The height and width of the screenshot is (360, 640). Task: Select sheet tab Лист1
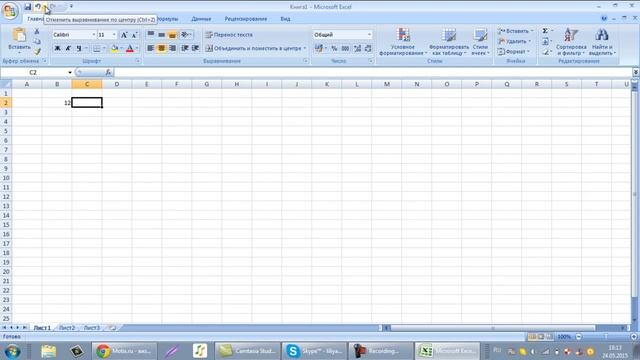(42, 327)
